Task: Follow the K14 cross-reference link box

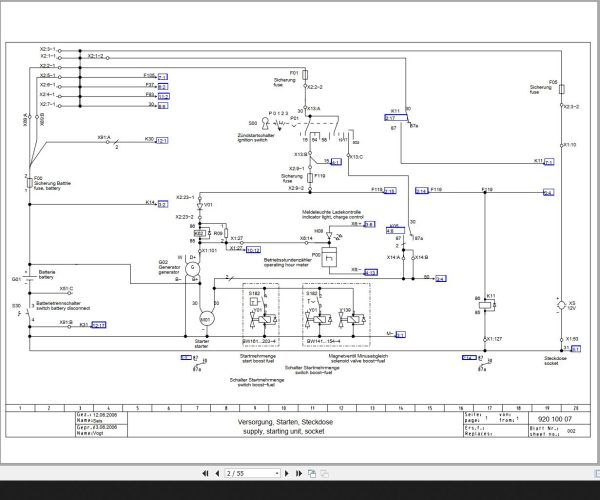Action: pyautogui.click(x=162, y=204)
